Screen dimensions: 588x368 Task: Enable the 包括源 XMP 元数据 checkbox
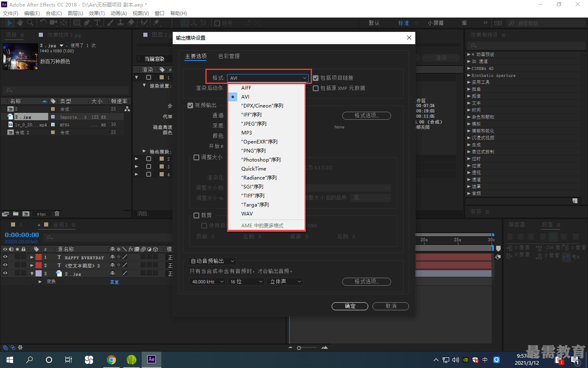tap(316, 88)
